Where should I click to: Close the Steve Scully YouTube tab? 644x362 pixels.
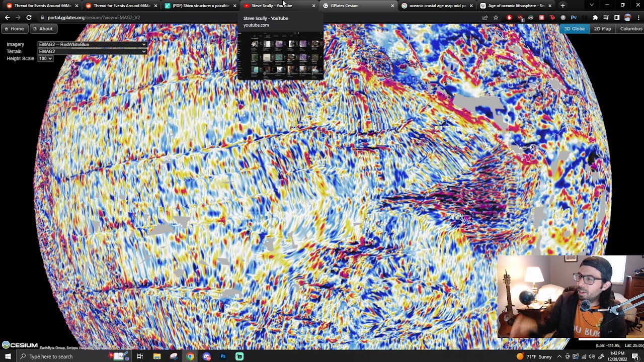coord(313,6)
